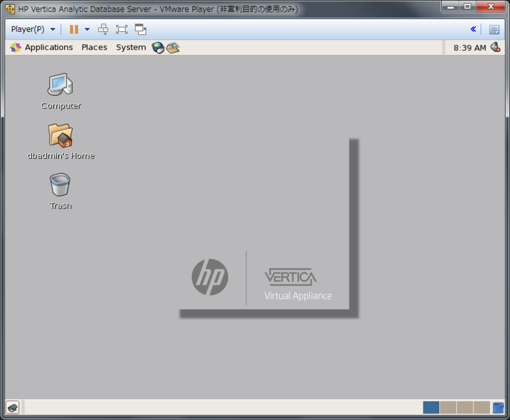Launch the mail client panel icon

(x=173, y=48)
